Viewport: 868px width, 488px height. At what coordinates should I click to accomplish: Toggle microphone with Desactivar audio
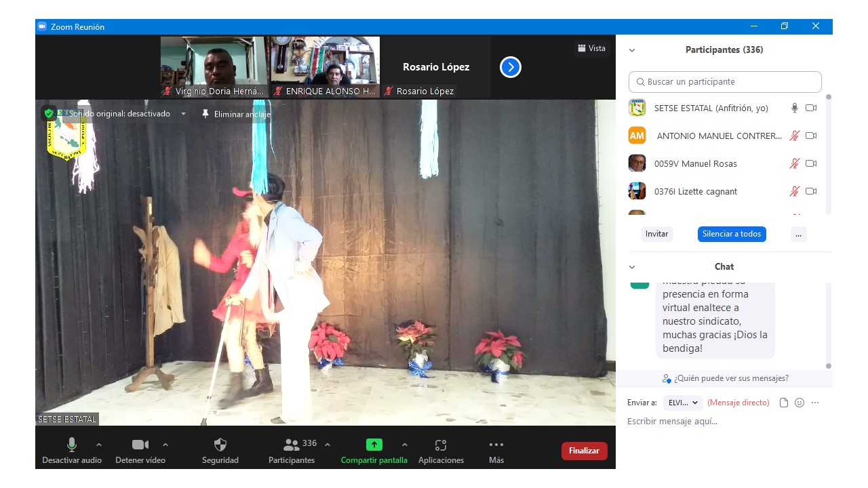click(72, 445)
